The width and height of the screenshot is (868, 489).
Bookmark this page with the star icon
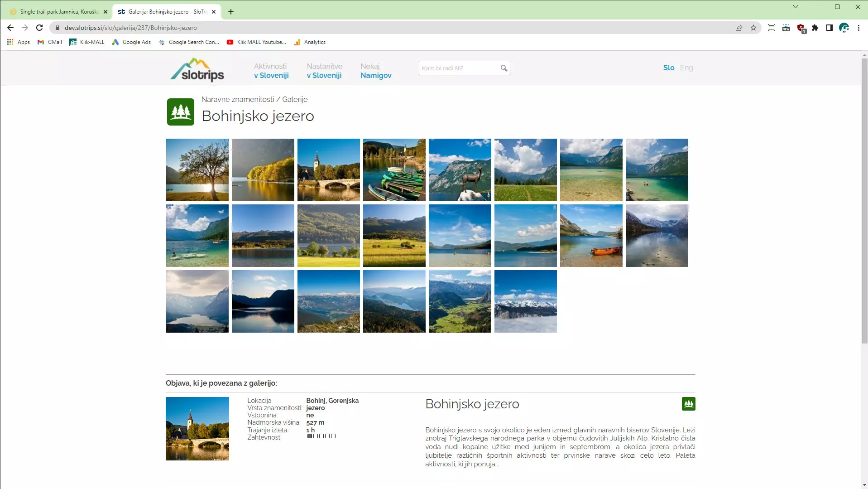(x=753, y=28)
